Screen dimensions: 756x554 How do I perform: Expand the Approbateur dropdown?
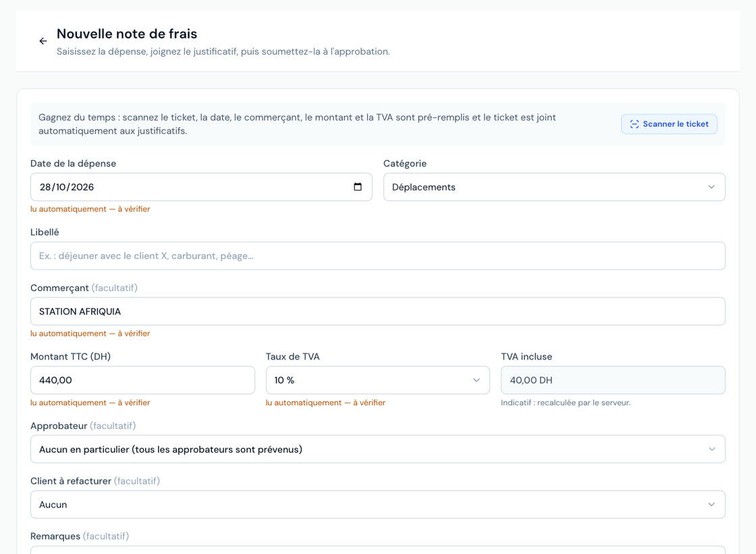pos(377,449)
